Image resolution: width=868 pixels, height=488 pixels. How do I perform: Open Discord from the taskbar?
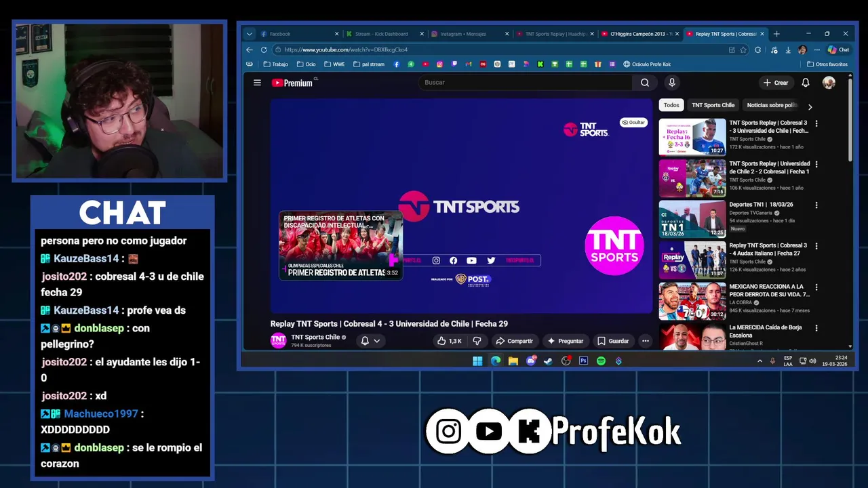531,361
